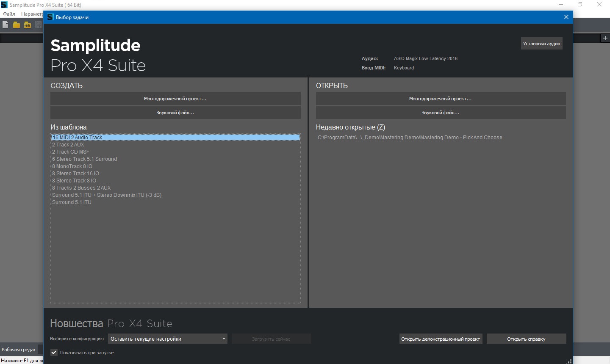Open an existing Многодорожечный проект
610x364 pixels.
(441, 99)
